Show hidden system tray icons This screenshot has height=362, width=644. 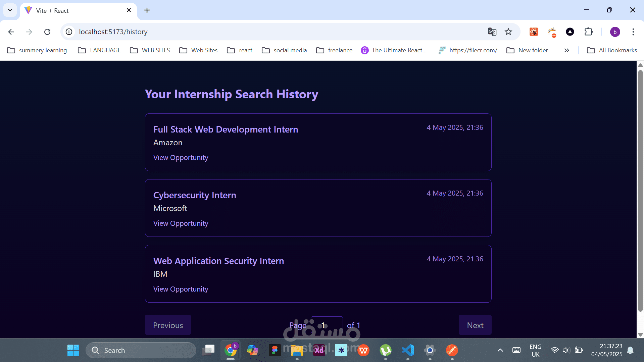point(500,350)
